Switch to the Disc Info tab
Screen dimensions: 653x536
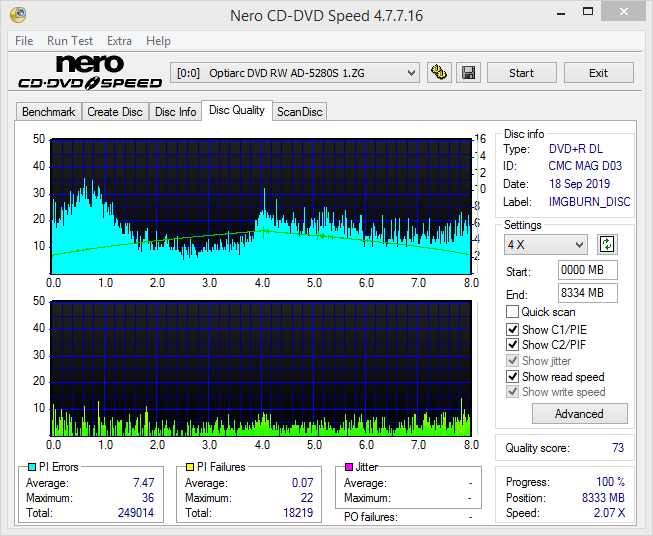pos(175,112)
